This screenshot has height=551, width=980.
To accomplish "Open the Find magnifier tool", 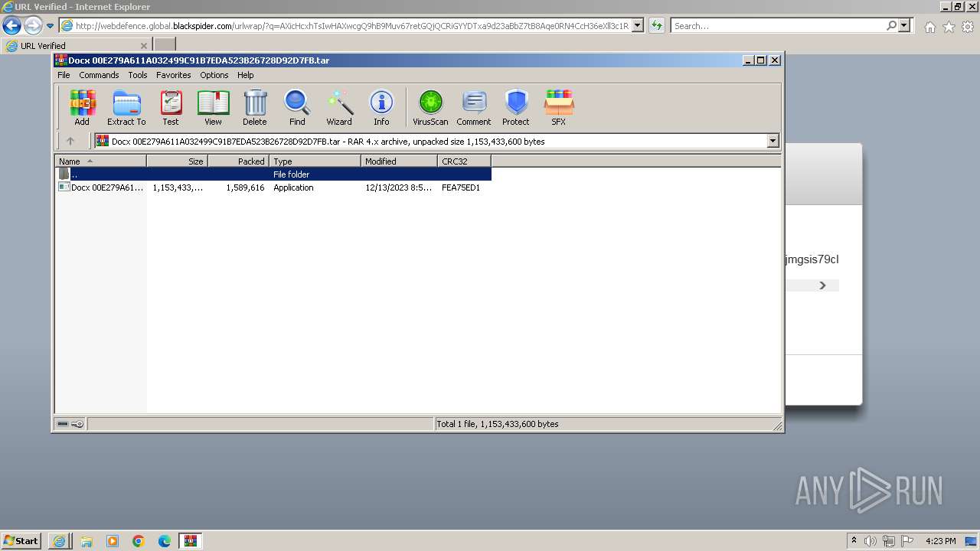I will 297,108.
